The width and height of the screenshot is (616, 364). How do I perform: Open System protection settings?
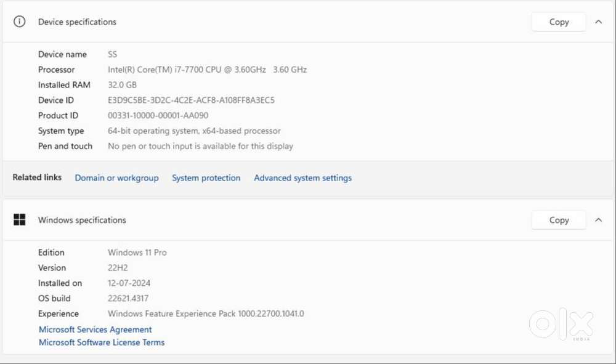[x=206, y=178]
